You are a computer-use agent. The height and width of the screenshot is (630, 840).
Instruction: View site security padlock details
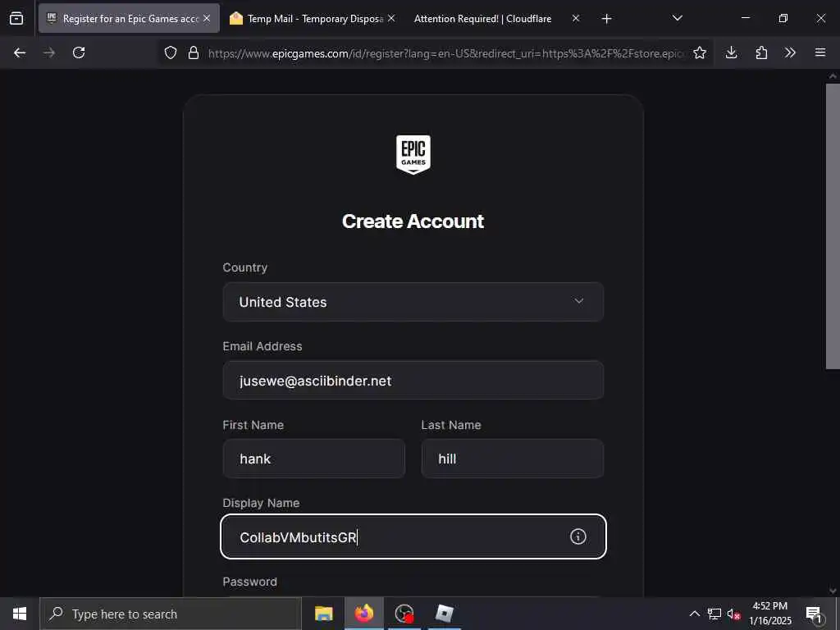tap(194, 52)
